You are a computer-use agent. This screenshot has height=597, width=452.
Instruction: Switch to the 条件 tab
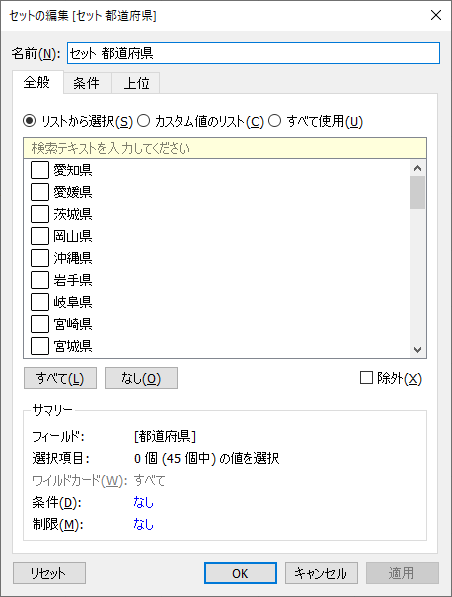[x=87, y=83]
